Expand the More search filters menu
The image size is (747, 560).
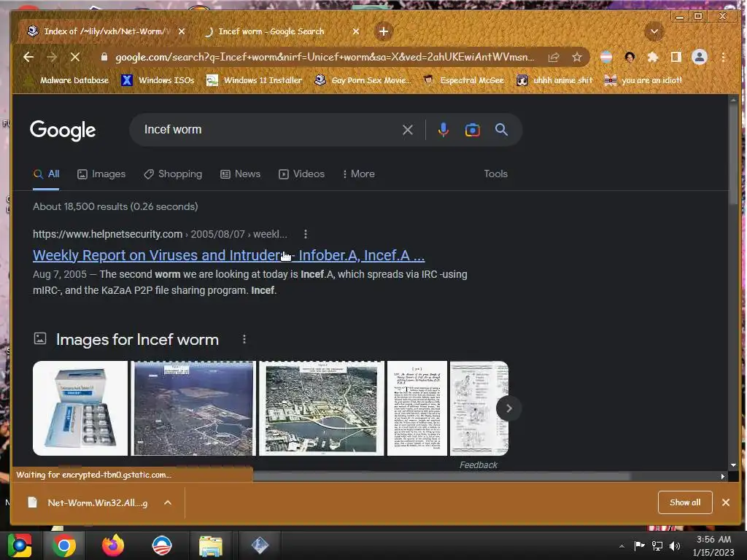359,174
